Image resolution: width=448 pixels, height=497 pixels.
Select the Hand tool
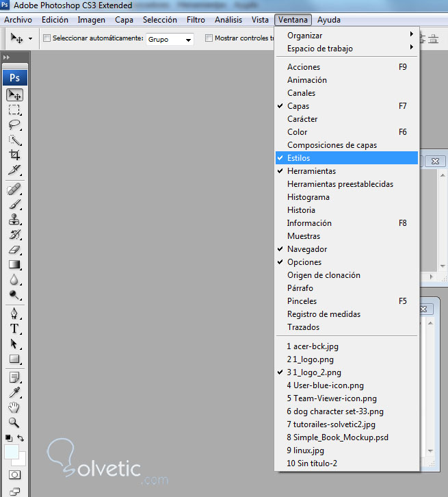coord(14,407)
